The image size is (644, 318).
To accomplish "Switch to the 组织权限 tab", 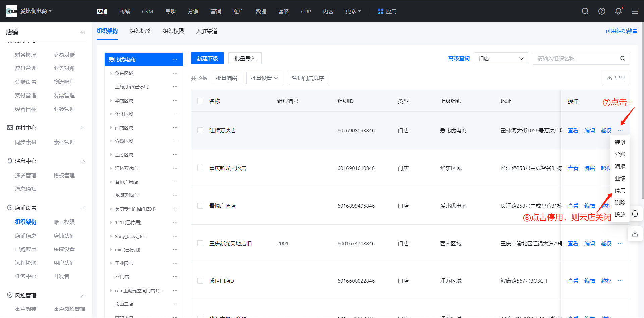I will click(173, 31).
